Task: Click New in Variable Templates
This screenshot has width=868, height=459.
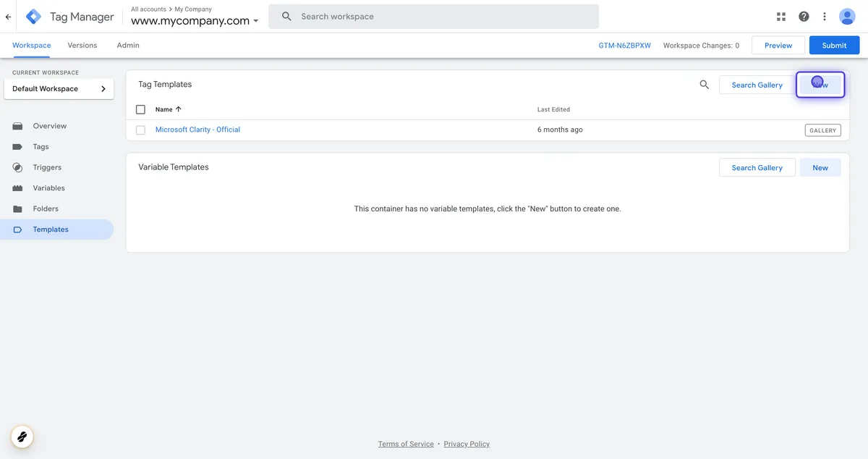Action: 820,168
